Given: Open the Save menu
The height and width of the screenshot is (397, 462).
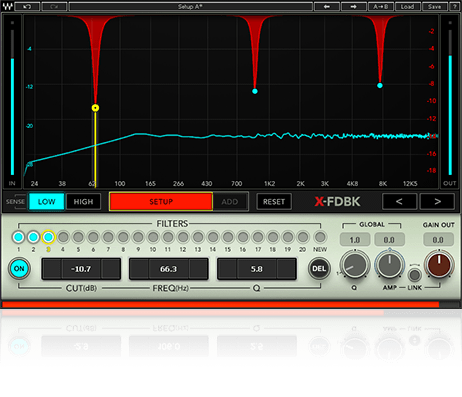Looking at the screenshot, I should pos(434,6).
